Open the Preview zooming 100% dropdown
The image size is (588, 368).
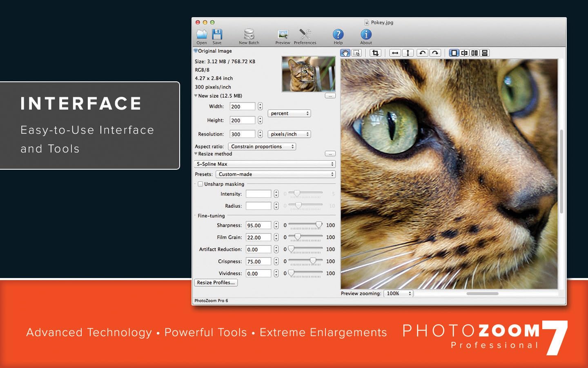[398, 294]
